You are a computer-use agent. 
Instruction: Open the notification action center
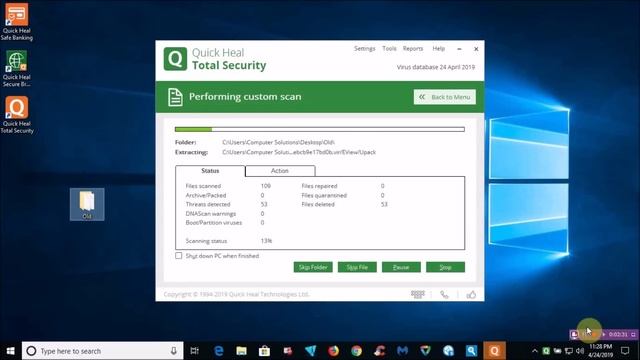pyautogui.click(x=625, y=351)
